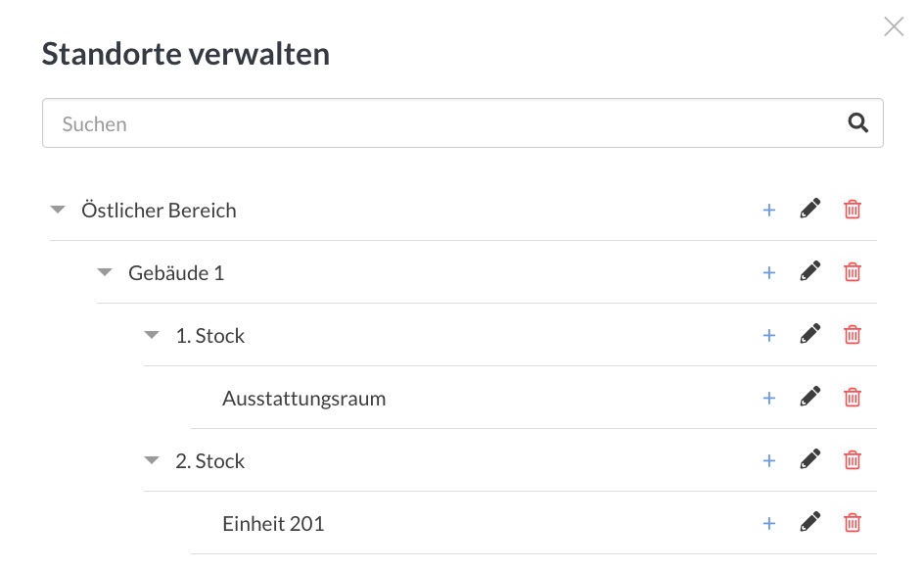Collapse the Östlicher Bereich tree node
Viewport: 924px width, 570px height.
tap(58, 210)
